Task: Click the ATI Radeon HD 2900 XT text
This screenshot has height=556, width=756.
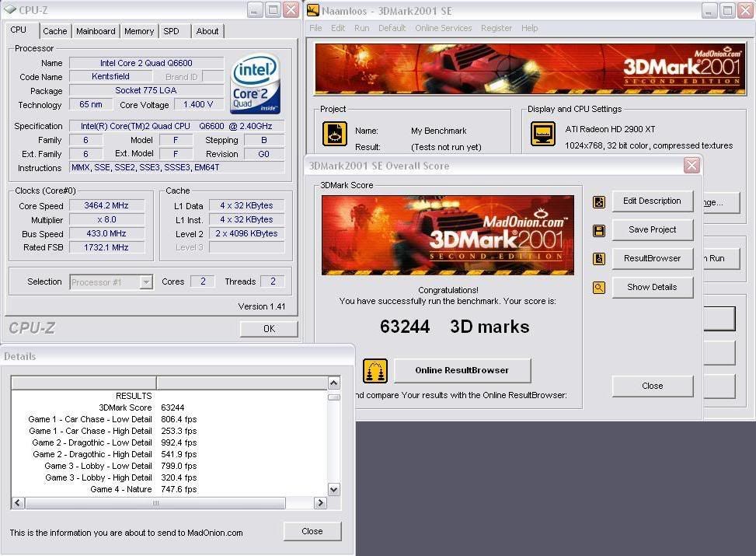Action: (x=610, y=129)
